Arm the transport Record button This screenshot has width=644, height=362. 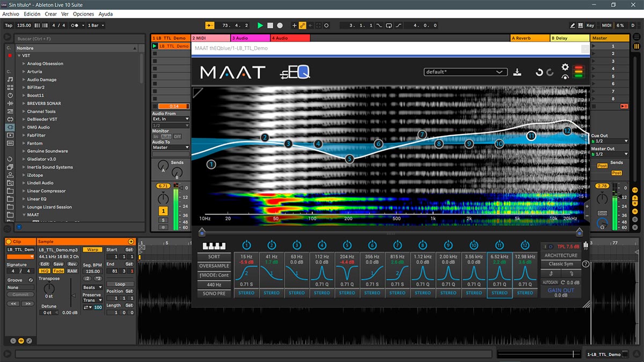tap(280, 25)
